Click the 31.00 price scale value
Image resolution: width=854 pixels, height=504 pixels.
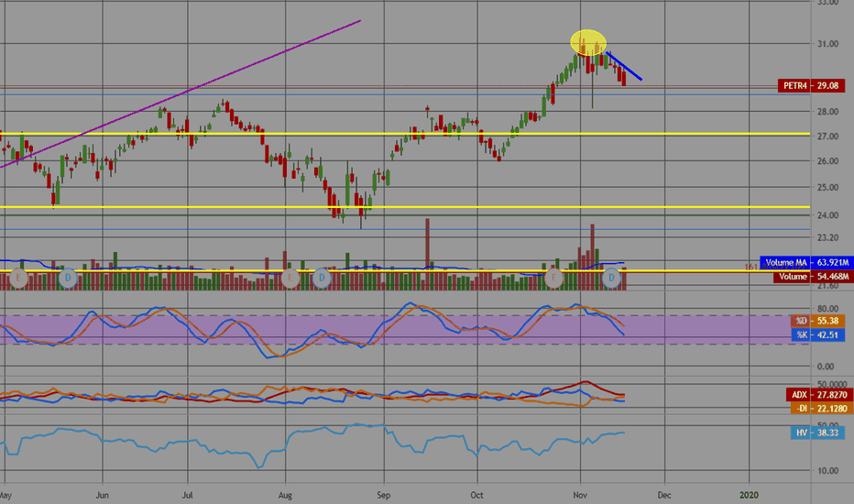827,44
